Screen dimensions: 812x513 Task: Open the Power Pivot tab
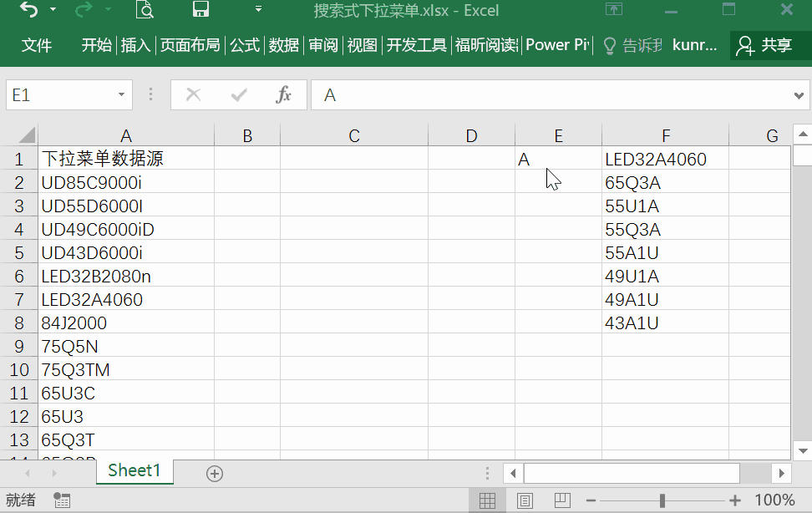coord(557,45)
